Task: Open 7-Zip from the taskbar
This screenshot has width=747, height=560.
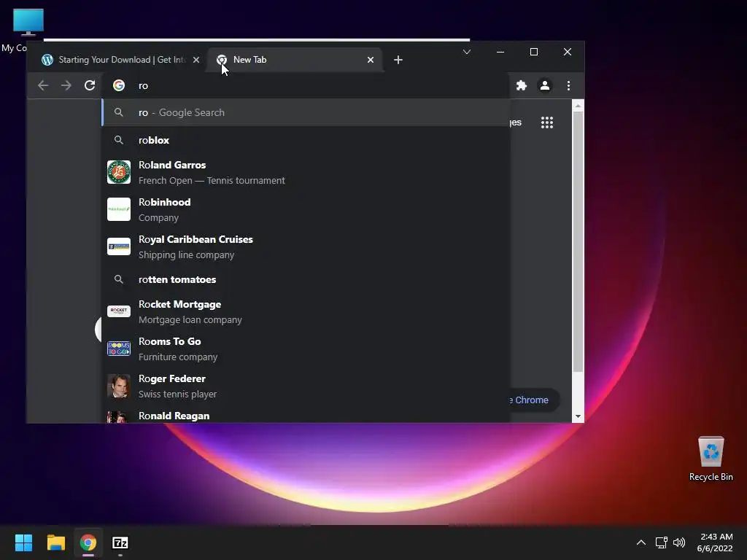Action: point(120,542)
